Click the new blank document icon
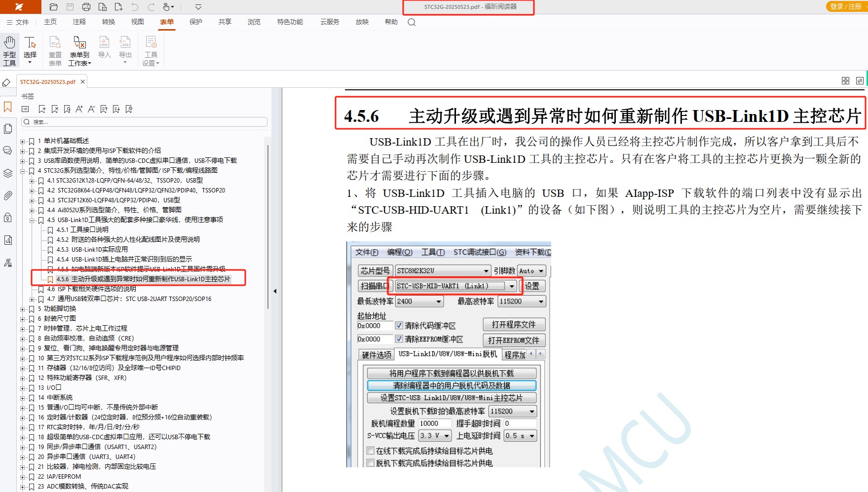The width and height of the screenshot is (868, 492). tap(118, 7)
